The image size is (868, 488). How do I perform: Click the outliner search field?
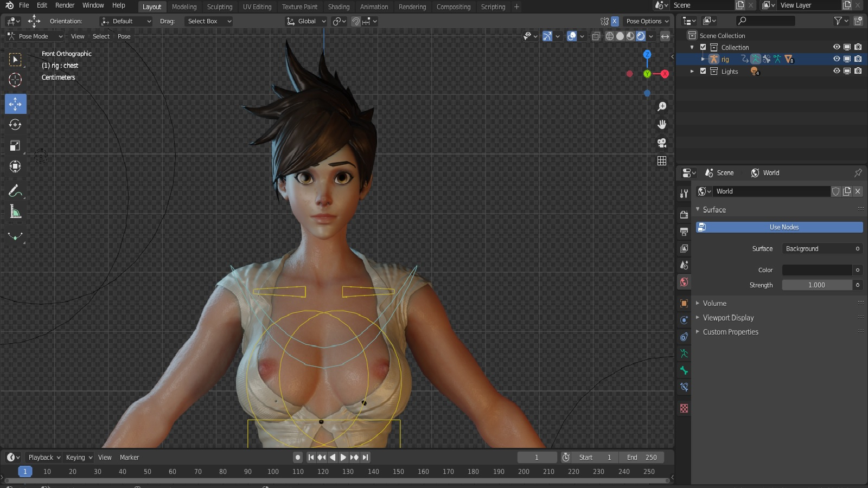(765, 21)
